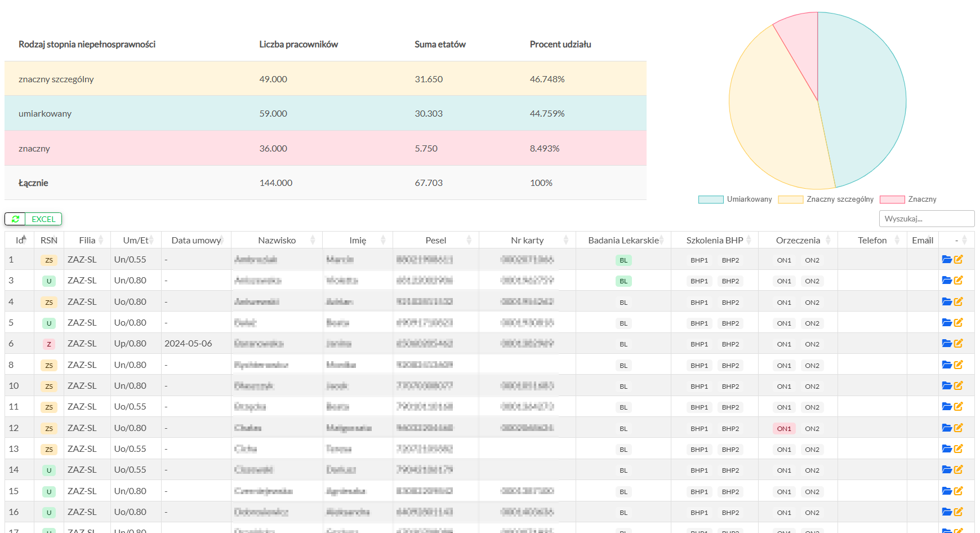Click red ON1 badge in row 12
980x533 pixels.
point(784,429)
